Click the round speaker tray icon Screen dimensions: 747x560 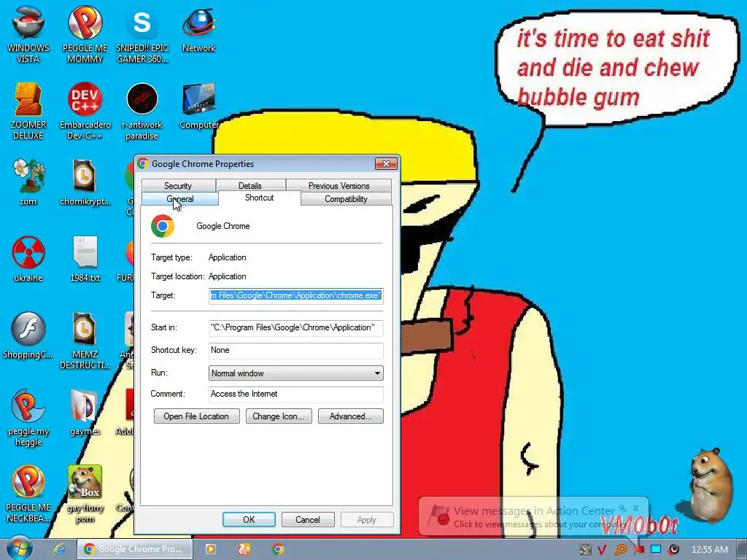(x=673, y=550)
